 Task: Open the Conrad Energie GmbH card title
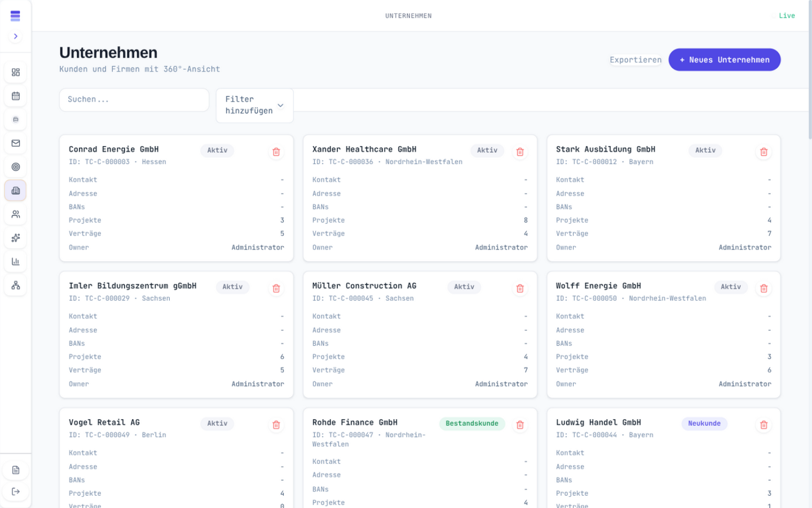[x=114, y=150]
